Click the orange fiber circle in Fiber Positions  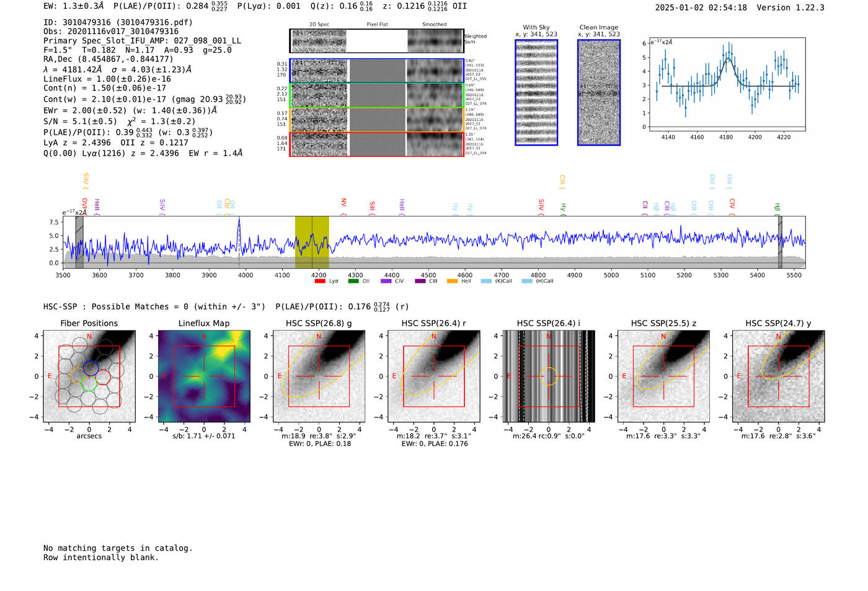coord(77,375)
